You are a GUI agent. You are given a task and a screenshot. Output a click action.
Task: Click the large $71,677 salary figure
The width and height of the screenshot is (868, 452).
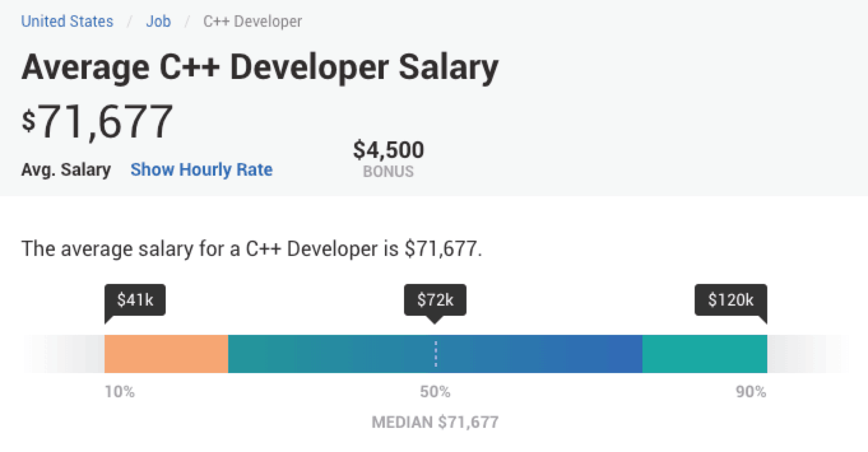[98, 122]
